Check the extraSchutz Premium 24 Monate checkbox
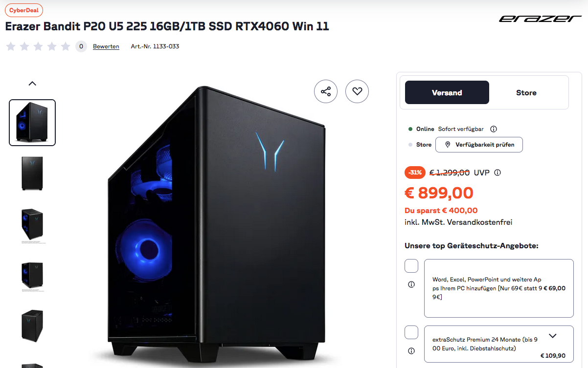 (411, 332)
